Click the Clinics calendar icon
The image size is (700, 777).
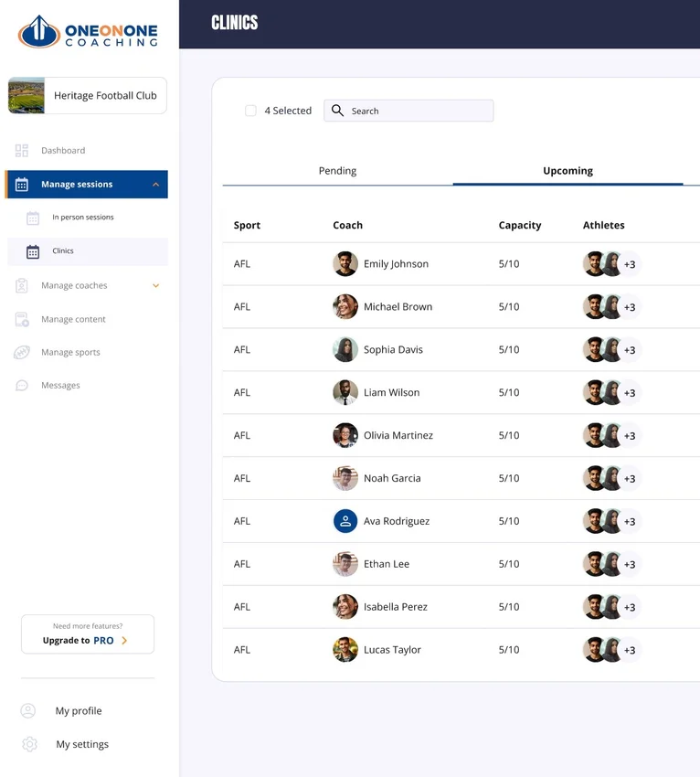(33, 251)
